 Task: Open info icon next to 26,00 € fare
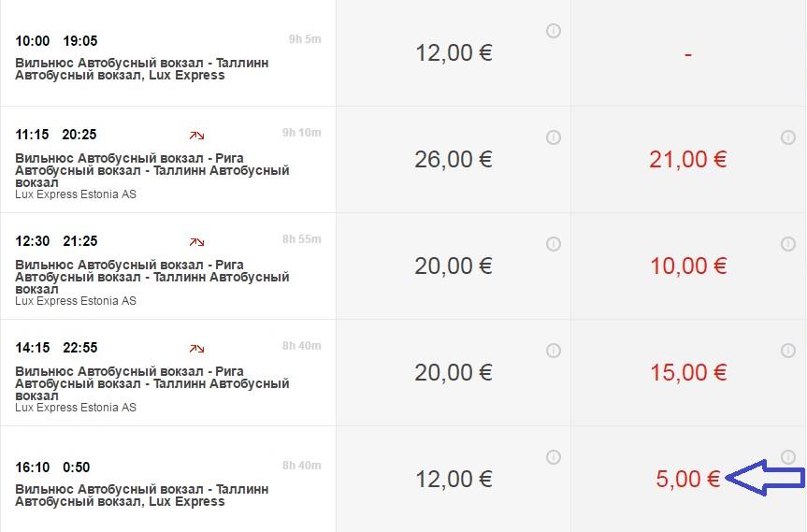(x=554, y=137)
